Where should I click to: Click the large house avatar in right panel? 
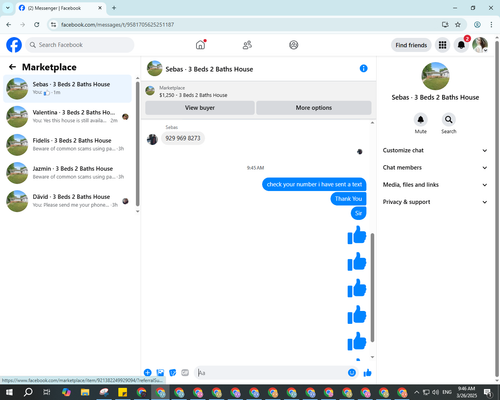[x=435, y=76]
